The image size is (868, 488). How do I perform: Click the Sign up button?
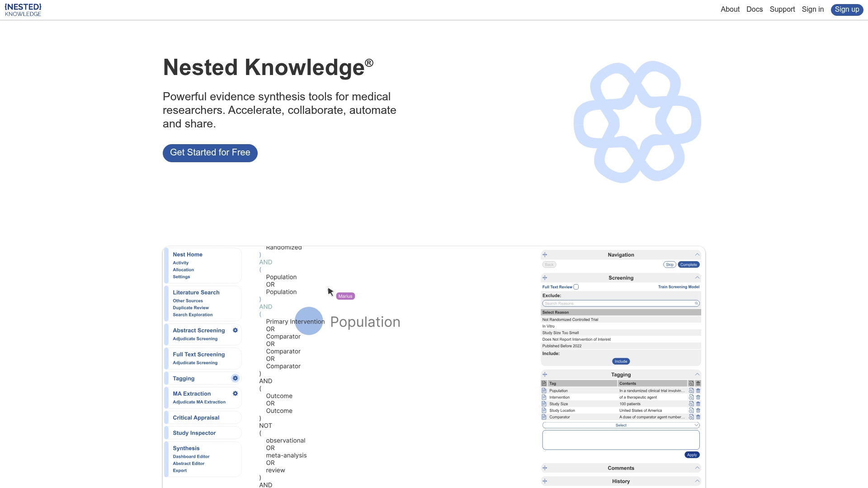(x=847, y=10)
